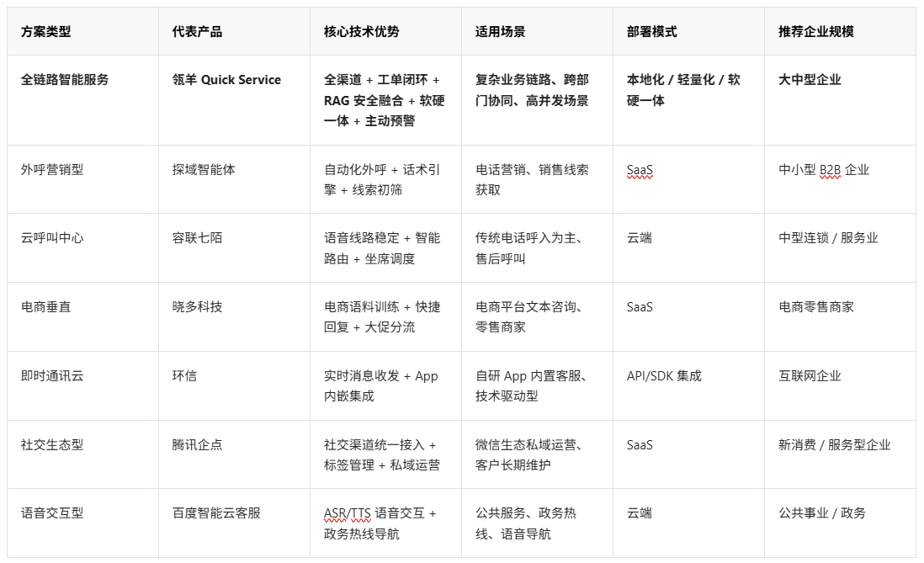Screen dimensions: 924x563
Task: Click the 外呼营销型 type cell
Action: [82, 179]
